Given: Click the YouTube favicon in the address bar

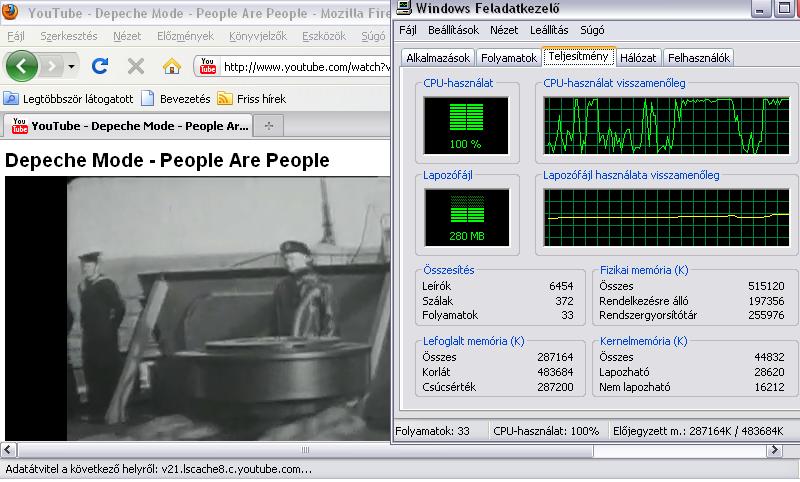Looking at the screenshot, I should point(208,66).
